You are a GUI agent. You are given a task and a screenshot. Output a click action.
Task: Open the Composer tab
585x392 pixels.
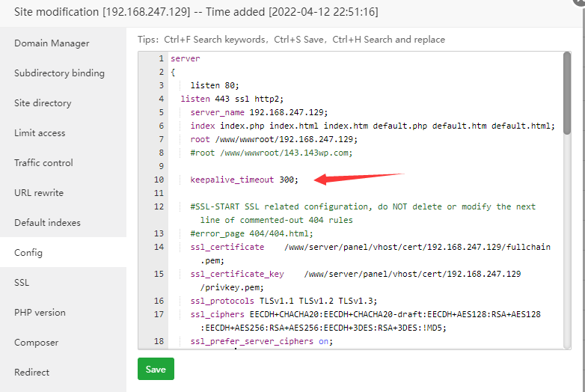coord(36,343)
